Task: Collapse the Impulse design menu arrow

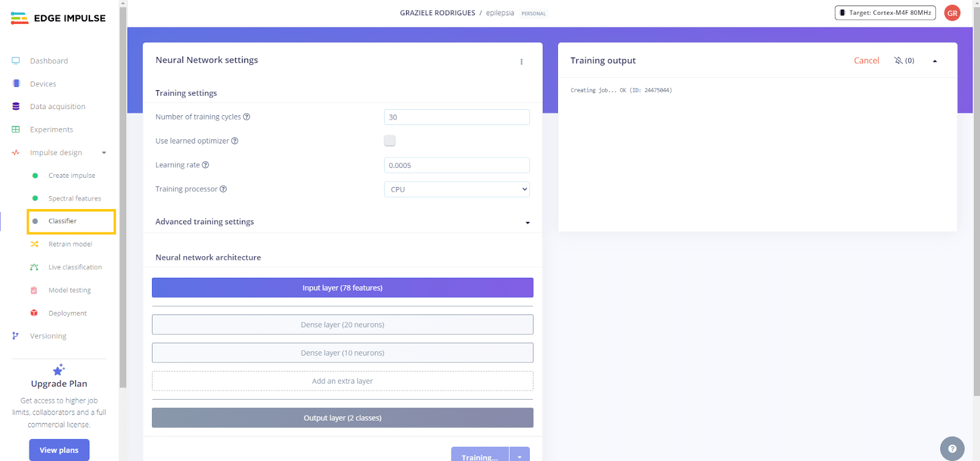Action: tap(104, 153)
